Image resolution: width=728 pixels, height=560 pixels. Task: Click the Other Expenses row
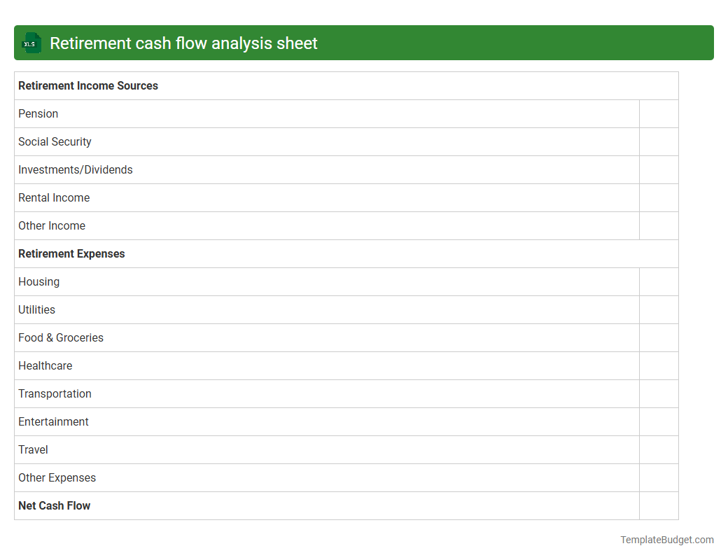pyautogui.click(x=57, y=477)
